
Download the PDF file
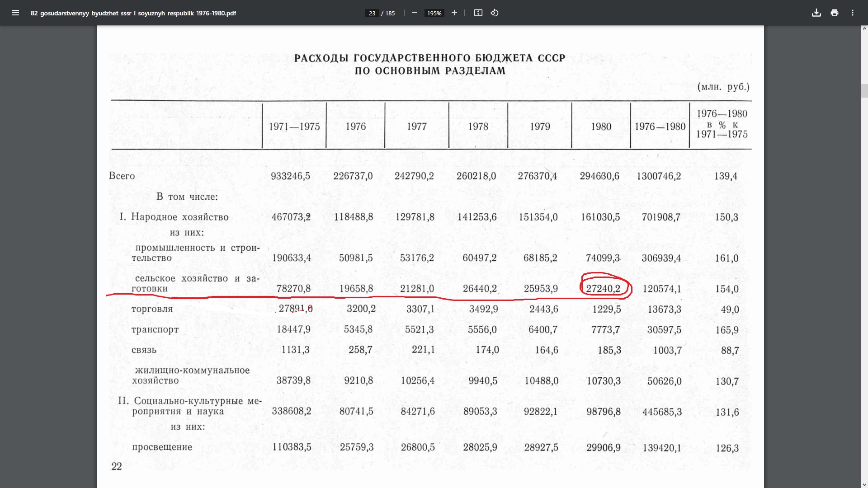[x=816, y=13]
